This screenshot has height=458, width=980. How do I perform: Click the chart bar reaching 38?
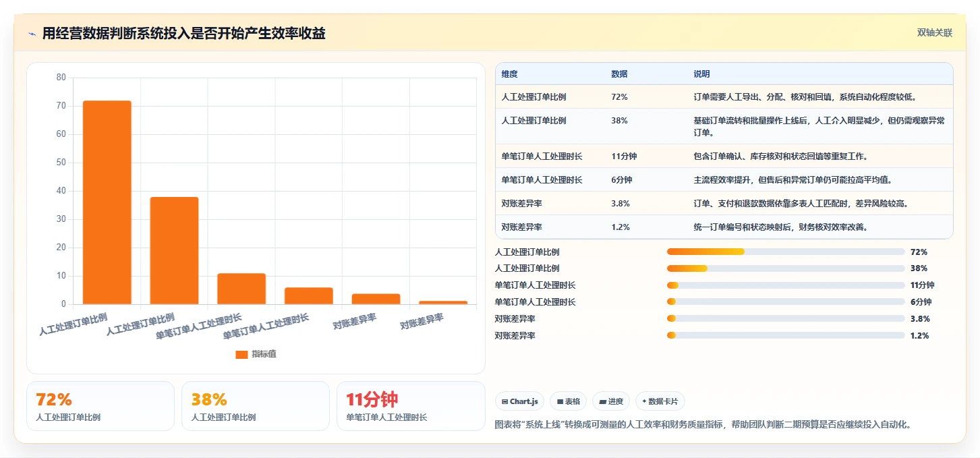click(x=174, y=250)
